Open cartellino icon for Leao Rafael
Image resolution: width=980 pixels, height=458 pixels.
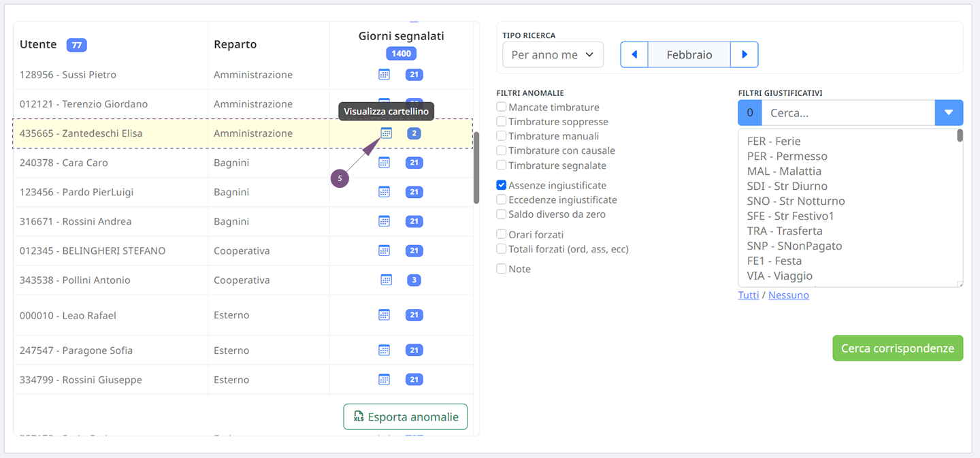[x=384, y=315]
